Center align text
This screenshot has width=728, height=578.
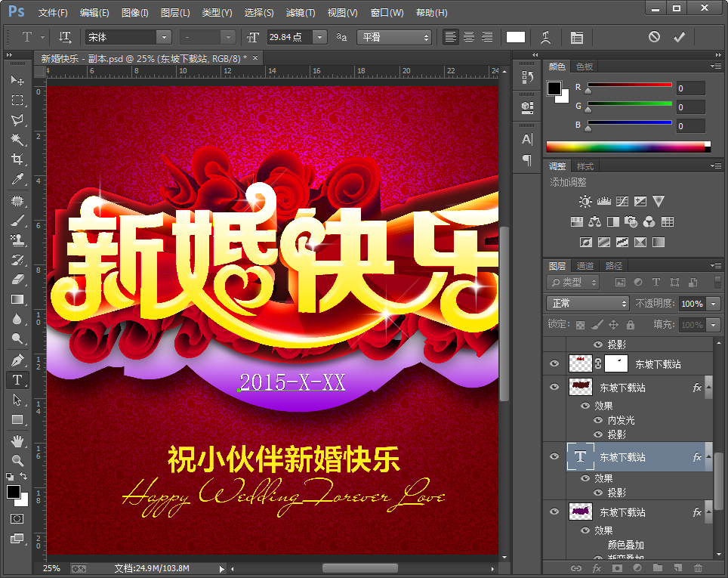tap(469, 37)
